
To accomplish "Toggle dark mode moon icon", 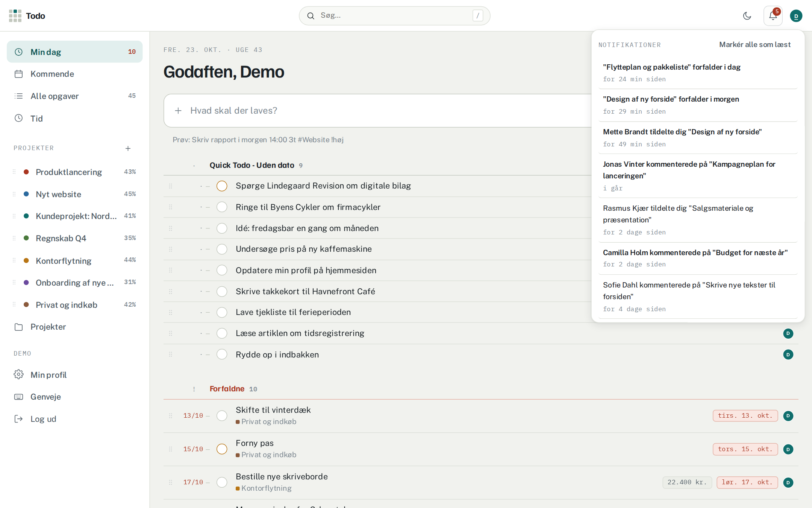I will click(x=747, y=16).
